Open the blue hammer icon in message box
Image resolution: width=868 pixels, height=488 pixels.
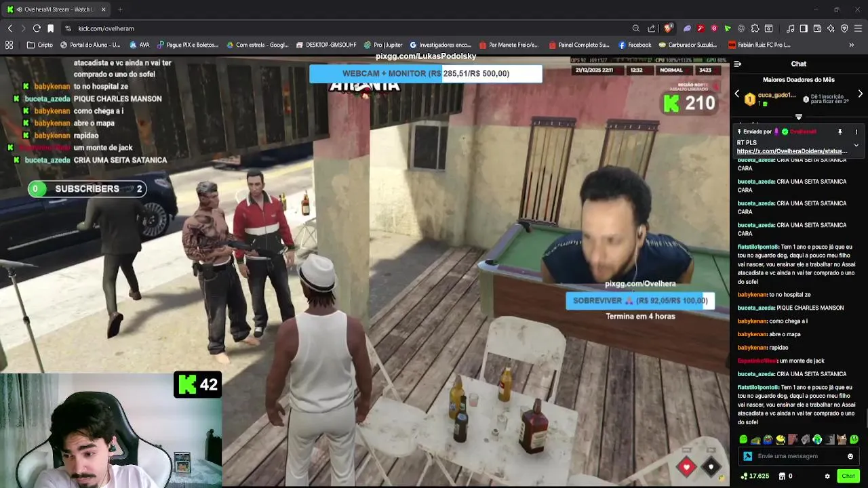pyautogui.click(x=747, y=456)
